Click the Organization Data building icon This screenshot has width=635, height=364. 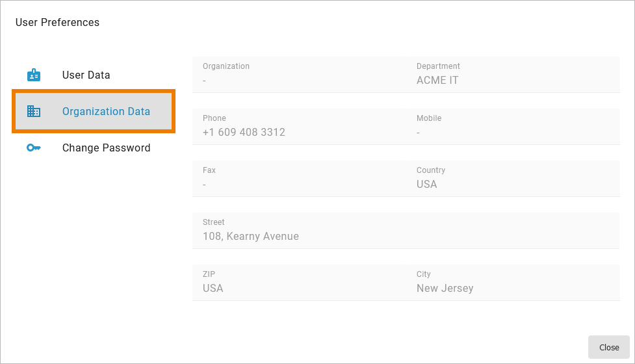tap(34, 111)
